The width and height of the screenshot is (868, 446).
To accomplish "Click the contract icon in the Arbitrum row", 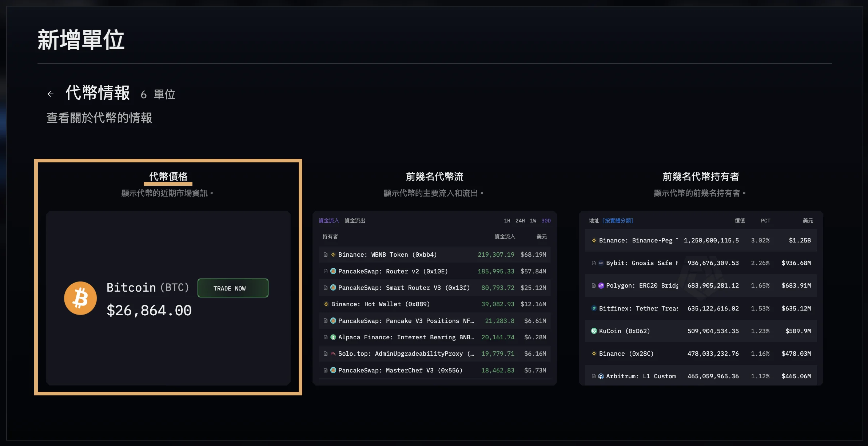I will click(x=594, y=376).
